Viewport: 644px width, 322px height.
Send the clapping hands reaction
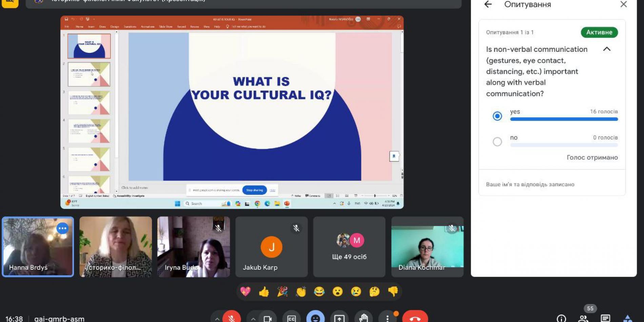coord(301,291)
